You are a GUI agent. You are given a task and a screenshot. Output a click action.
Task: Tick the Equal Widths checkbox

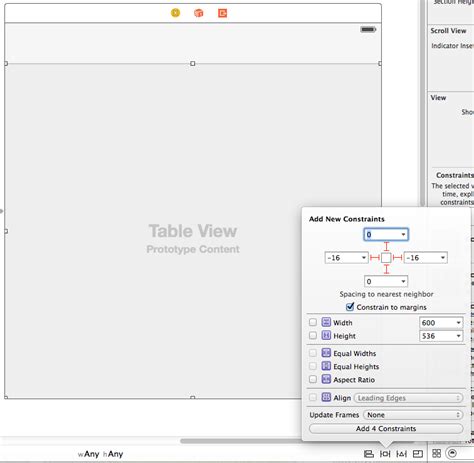click(x=313, y=353)
